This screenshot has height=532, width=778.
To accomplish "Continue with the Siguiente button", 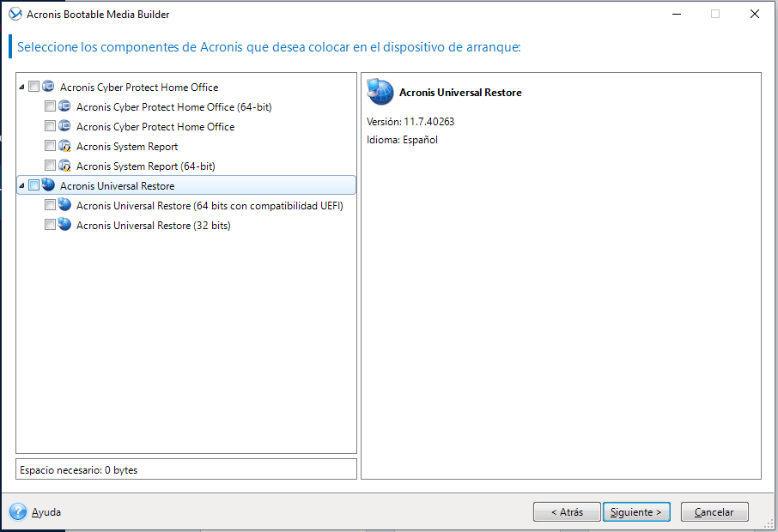I will (636, 511).
